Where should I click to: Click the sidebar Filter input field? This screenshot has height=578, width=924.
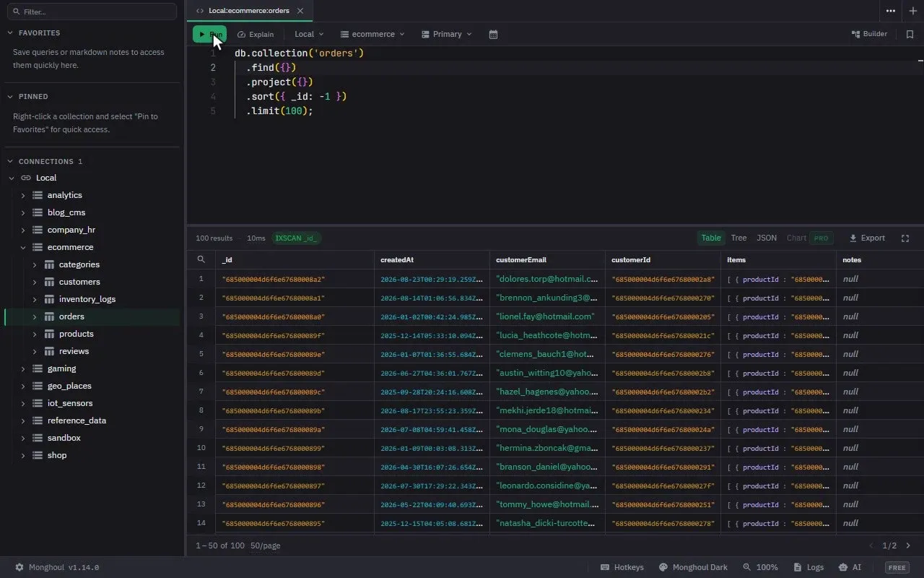[92, 12]
